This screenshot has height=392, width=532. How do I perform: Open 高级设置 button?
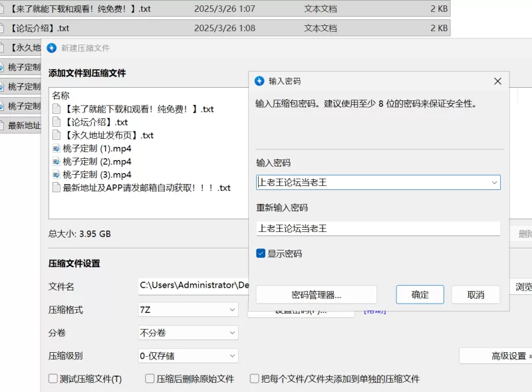(495, 355)
